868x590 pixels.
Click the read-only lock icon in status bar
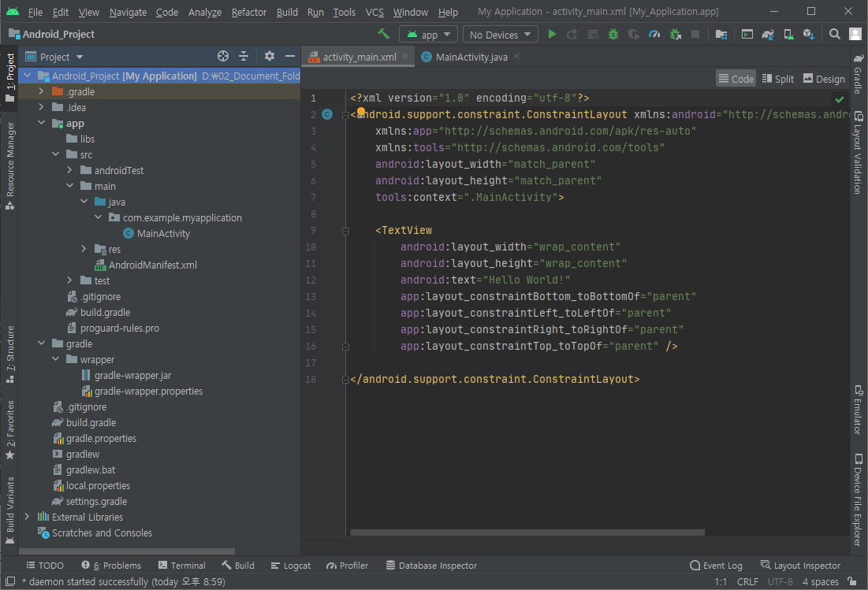852,581
